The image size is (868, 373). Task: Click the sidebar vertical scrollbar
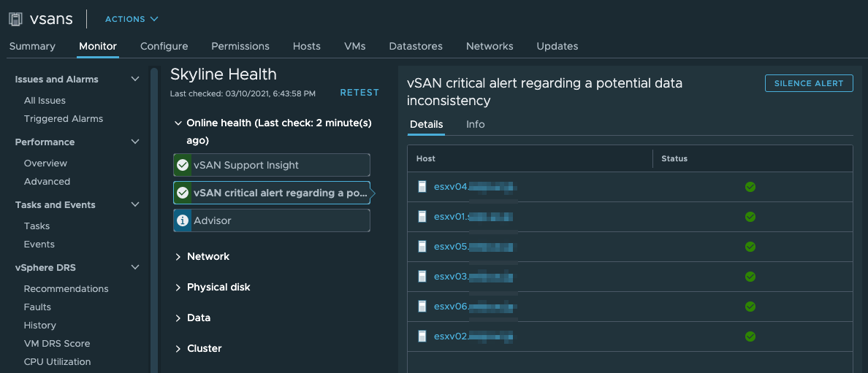[x=154, y=219]
